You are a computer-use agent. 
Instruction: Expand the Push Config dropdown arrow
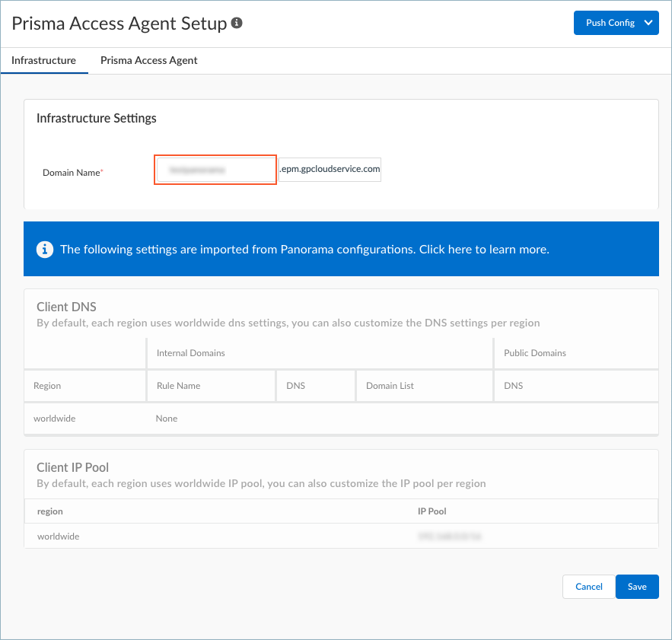648,23
